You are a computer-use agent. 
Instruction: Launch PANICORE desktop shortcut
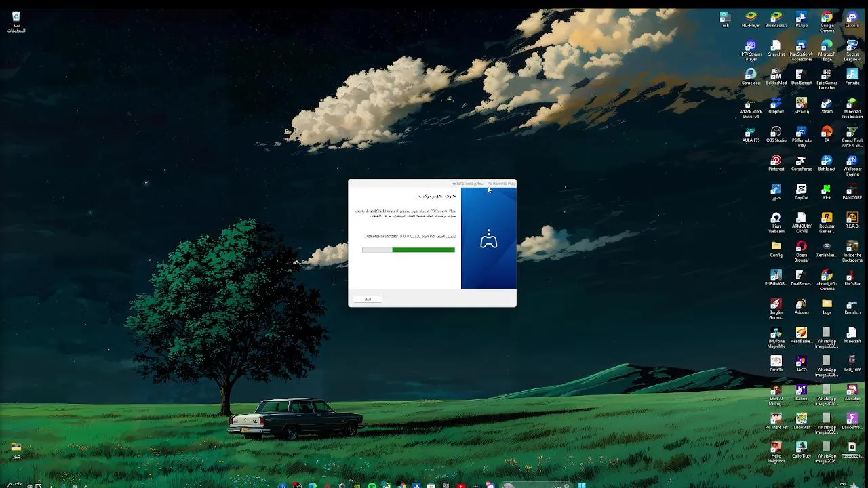coord(852,192)
